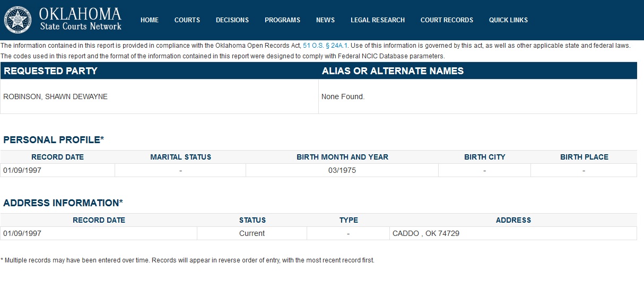Open the DECISIONS menu
The image size is (644, 290).
click(232, 20)
